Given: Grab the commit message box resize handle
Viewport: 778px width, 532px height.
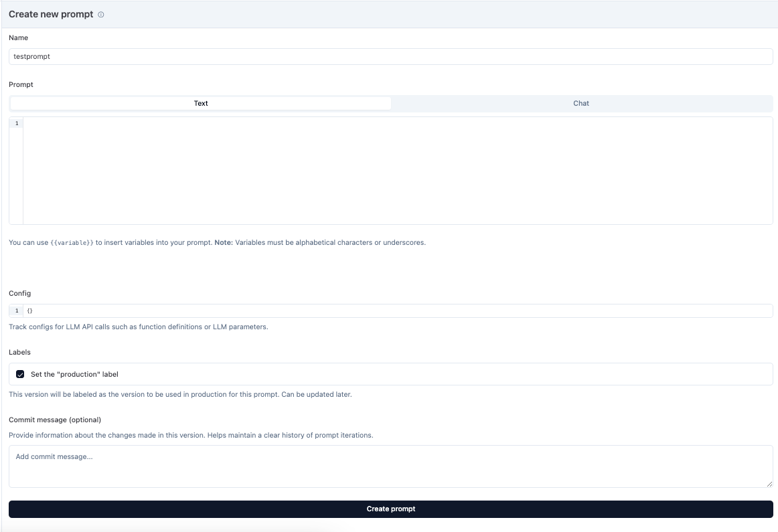Looking at the screenshot, I should [x=769, y=484].
